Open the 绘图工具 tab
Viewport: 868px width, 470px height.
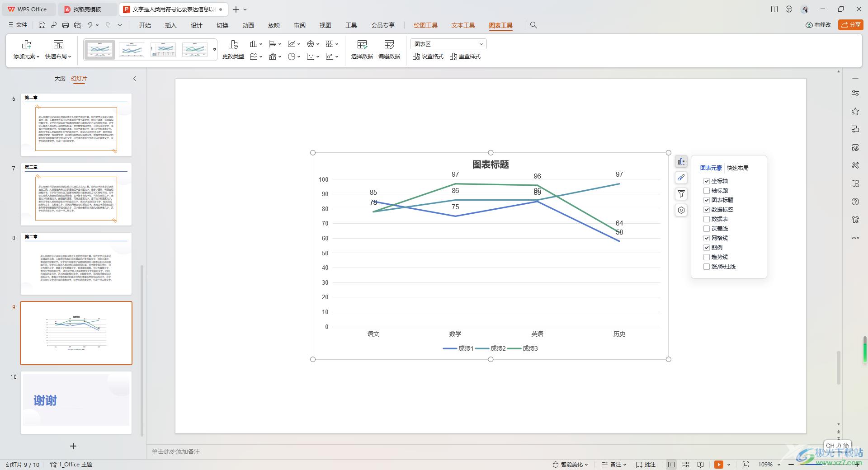coord(425,25)
